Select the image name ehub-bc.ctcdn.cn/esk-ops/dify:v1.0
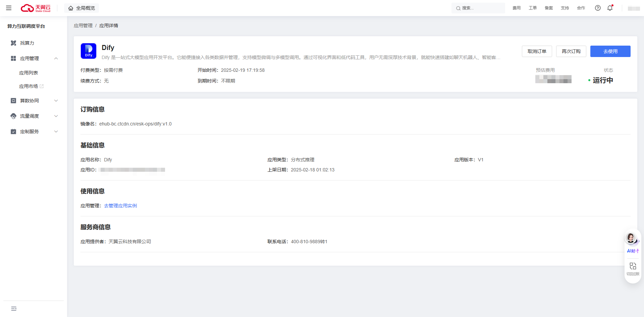 (x=136, y=124)
